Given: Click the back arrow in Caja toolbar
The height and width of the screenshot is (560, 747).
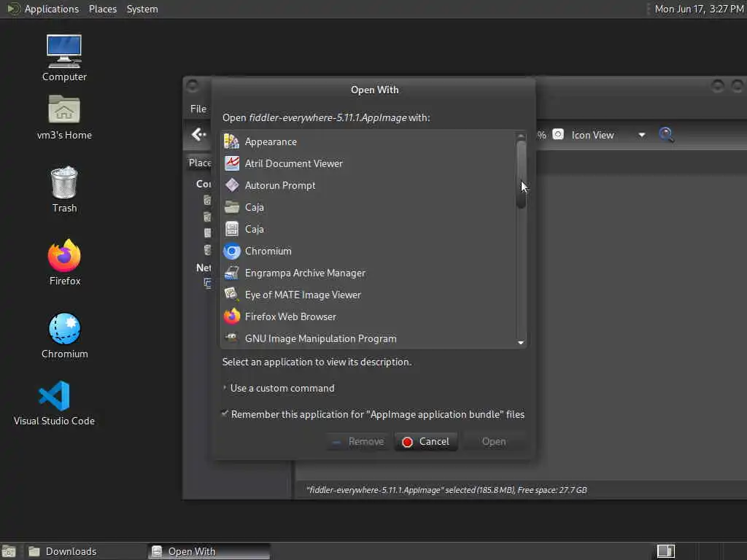Looking at the screenshot, I should (x=198, y=135).
